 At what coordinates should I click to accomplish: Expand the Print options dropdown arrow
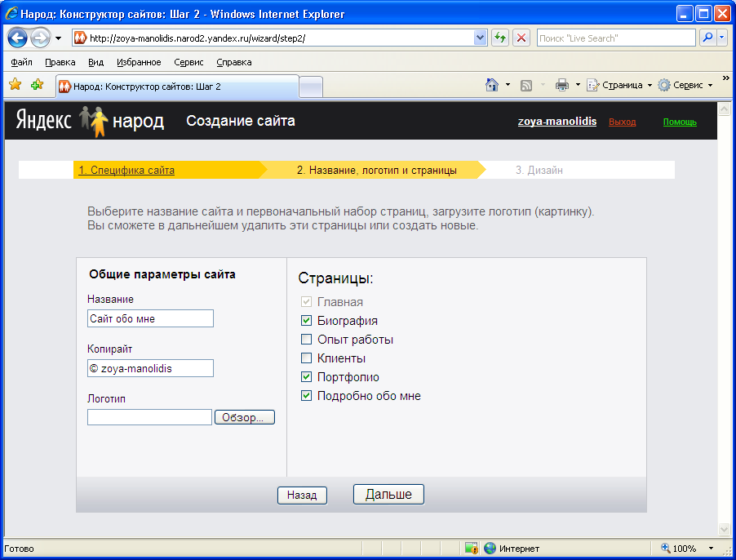[578, 85]
